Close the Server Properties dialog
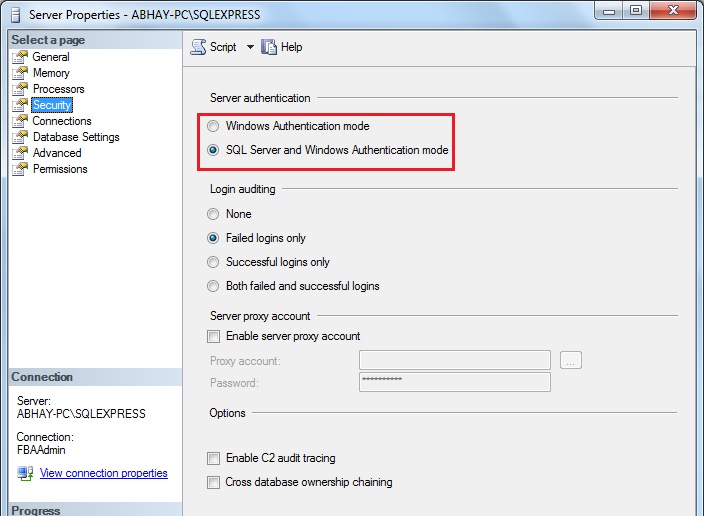 (x=673, y=11)
